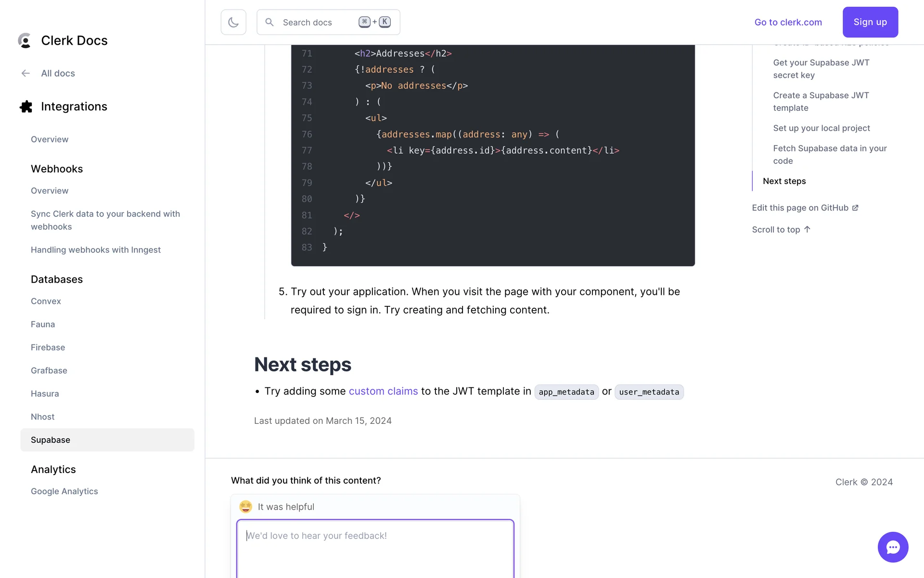This screenshot has width=924, height=578.
Task: Click the Integrations puzzle piece icon
Action: (x=26, y=106)
